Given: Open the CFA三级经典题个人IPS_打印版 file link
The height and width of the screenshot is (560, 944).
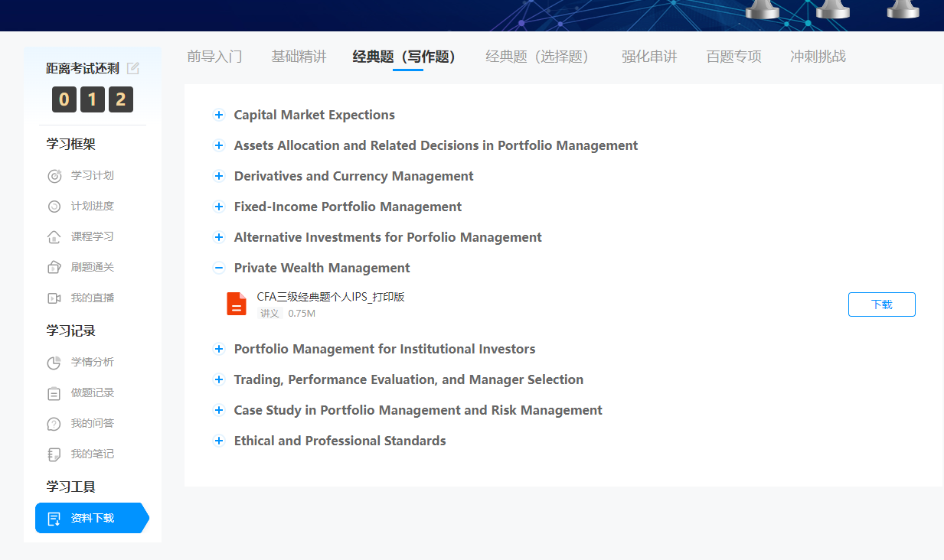Looking at the screenshot, I should coord(330,297).
